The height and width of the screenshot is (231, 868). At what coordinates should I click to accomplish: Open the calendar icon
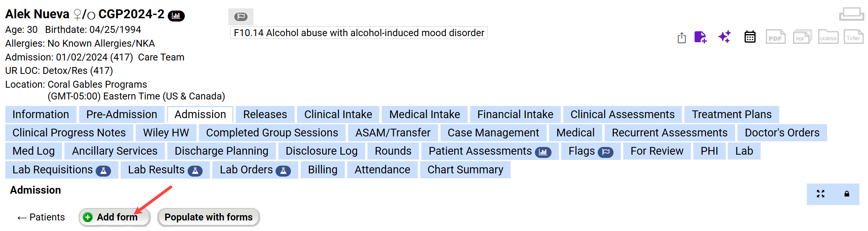(x=750, y=37)
